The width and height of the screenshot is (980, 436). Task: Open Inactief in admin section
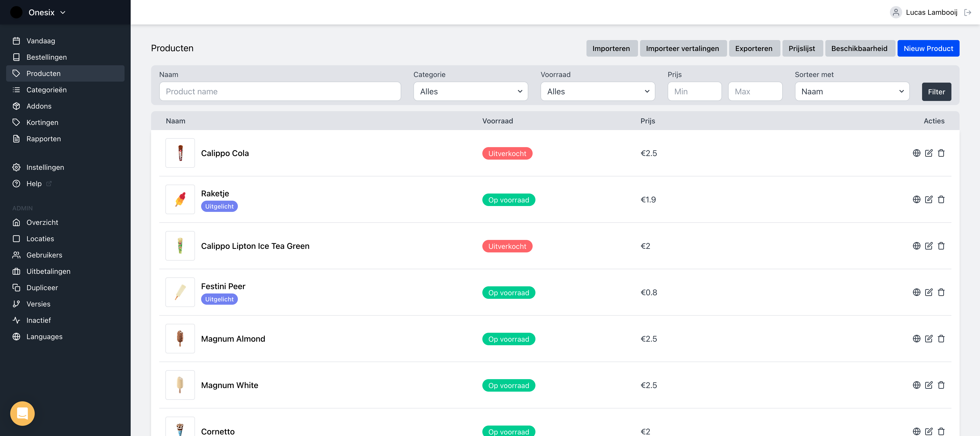click(x=65, y=320)
